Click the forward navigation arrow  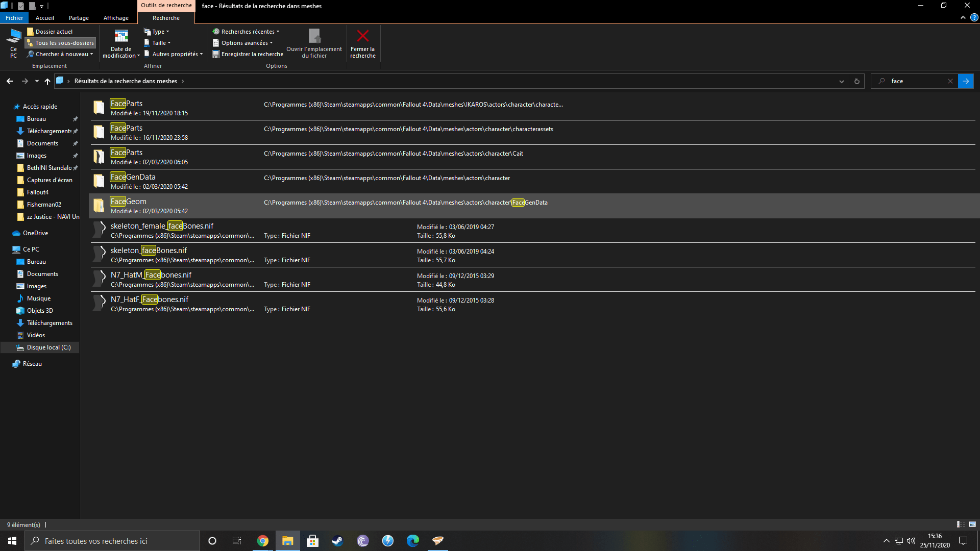pyautogui.click(x=24, y=81)
